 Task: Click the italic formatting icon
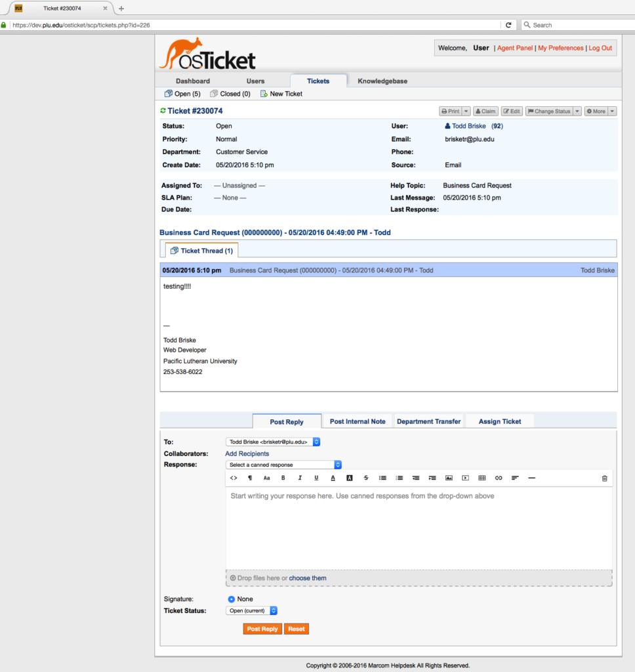(x=300, y=478)
